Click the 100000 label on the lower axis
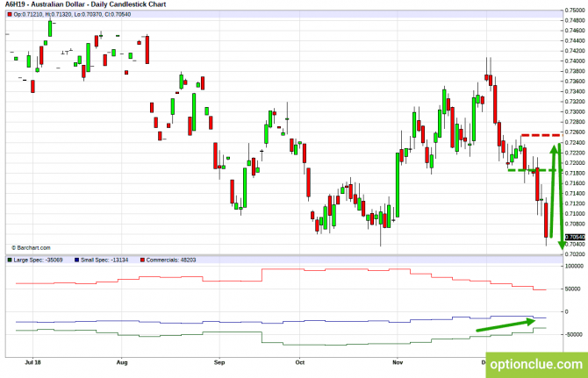The height and width of the screenshot is (378, 588). tap(574, 266)
